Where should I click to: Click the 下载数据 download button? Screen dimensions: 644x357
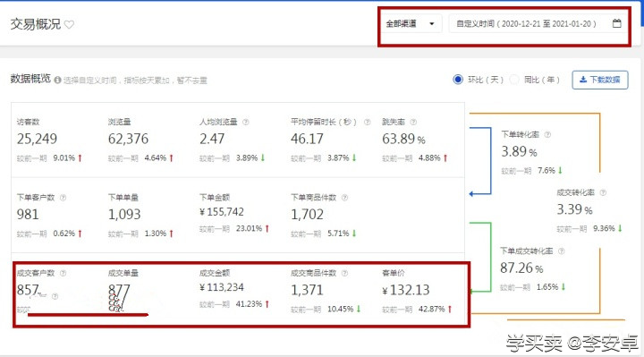600,80
